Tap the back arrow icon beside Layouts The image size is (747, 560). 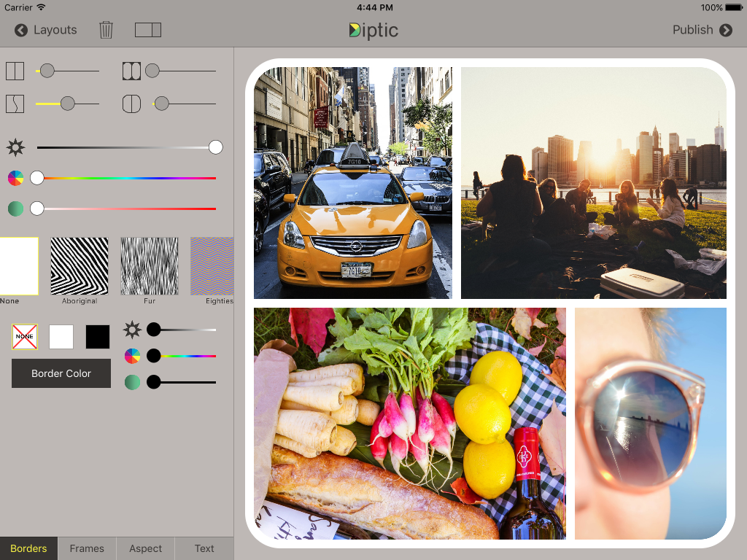coord(21,30)
